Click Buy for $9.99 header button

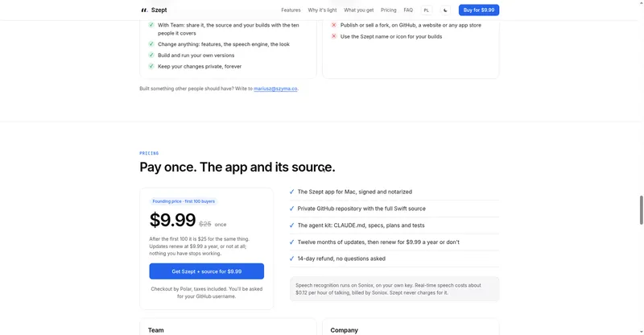point(479,10)
